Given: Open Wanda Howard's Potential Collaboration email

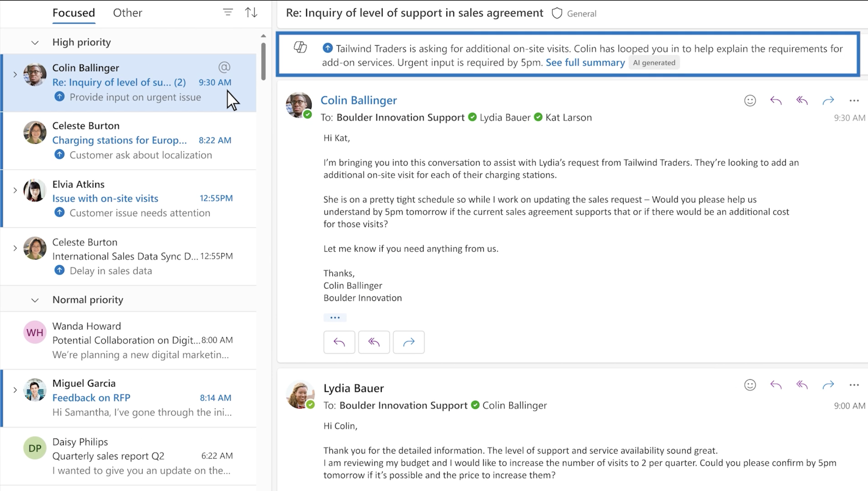Looking at the screenshot, I should 135,340.
